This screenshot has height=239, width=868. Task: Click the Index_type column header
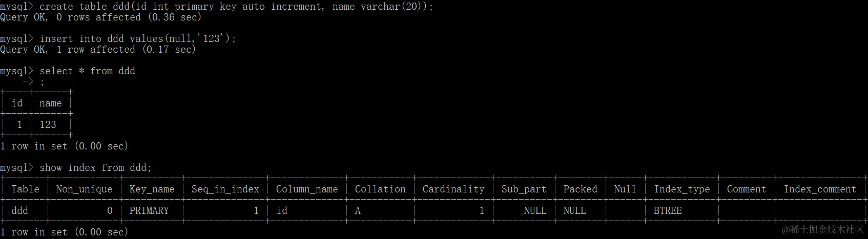click(681, 189)
